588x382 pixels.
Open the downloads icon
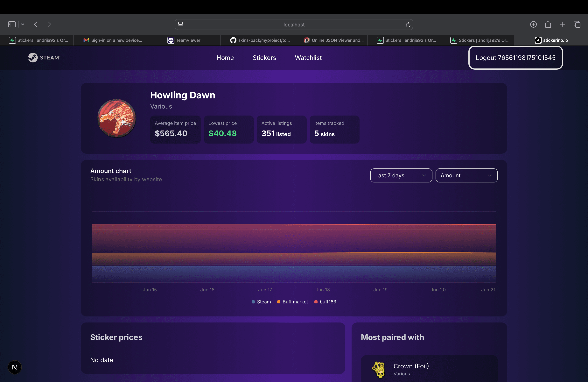pyautogui.click(x=533, y=24)
